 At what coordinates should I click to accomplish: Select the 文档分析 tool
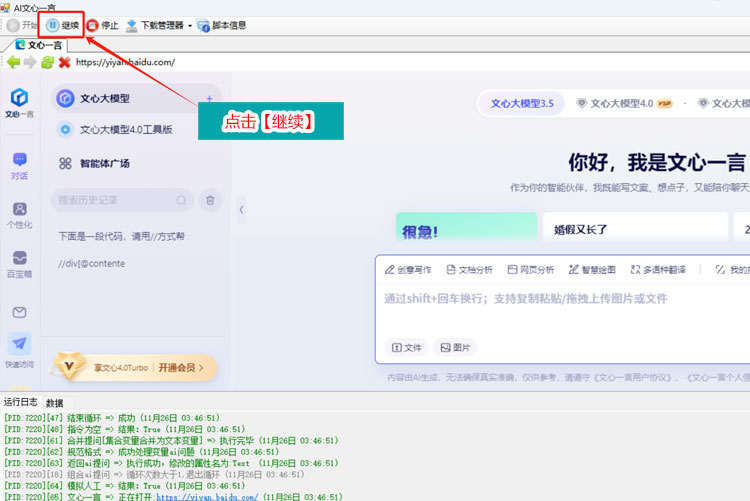(x=469, y=270)
